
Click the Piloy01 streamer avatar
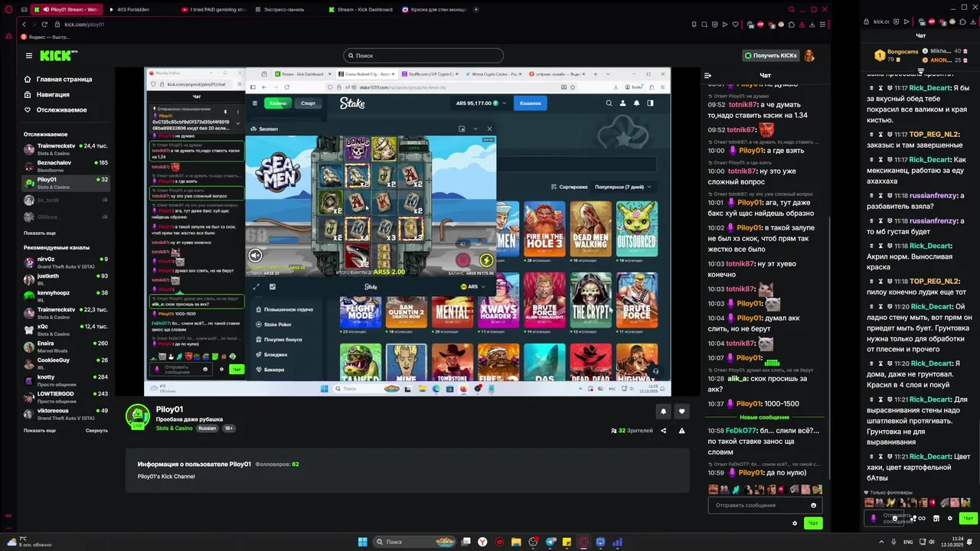coord(138,416)
